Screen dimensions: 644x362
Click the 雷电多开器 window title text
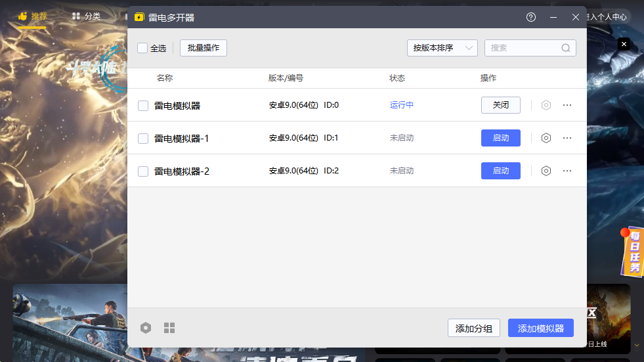(171, 18)
